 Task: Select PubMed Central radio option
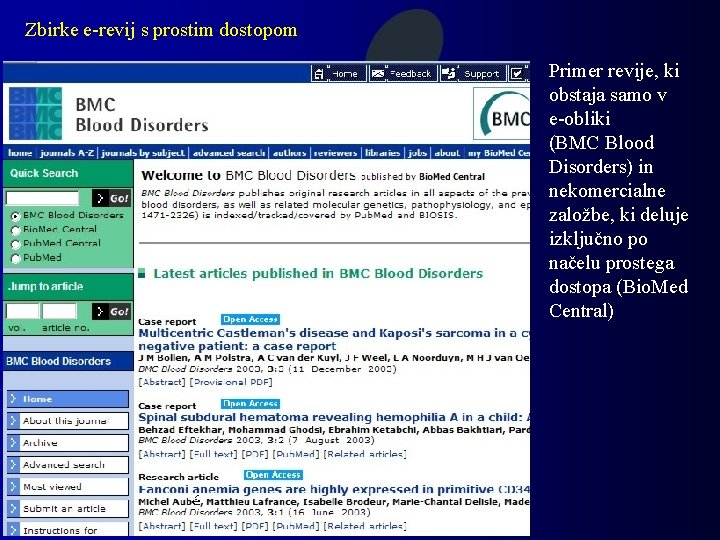click(x=16, y=244)
